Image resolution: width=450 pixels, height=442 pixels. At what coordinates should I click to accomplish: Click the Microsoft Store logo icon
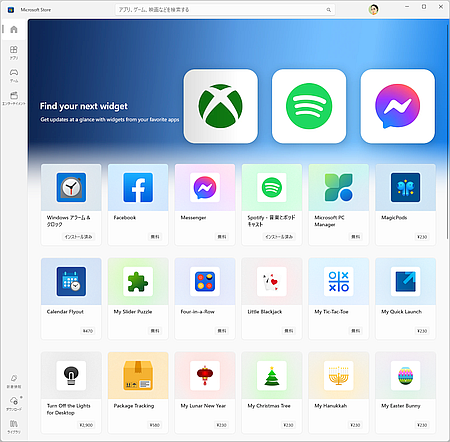point(11,10)
